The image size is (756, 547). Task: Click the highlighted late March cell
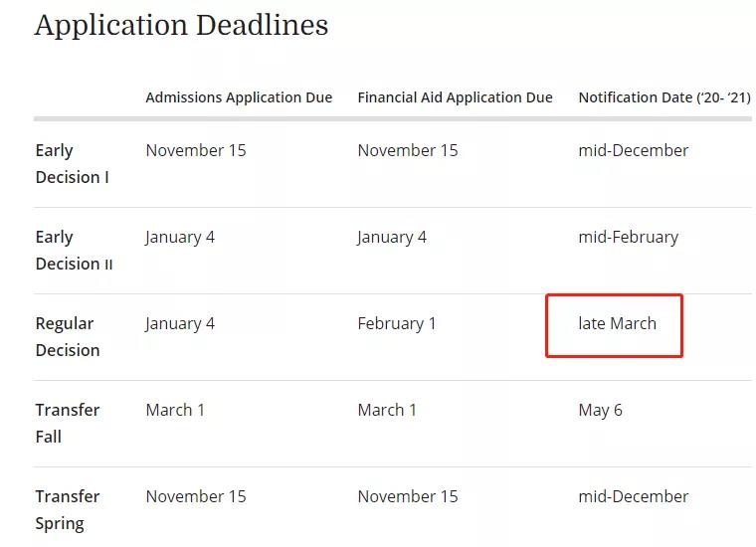point(617,323)
